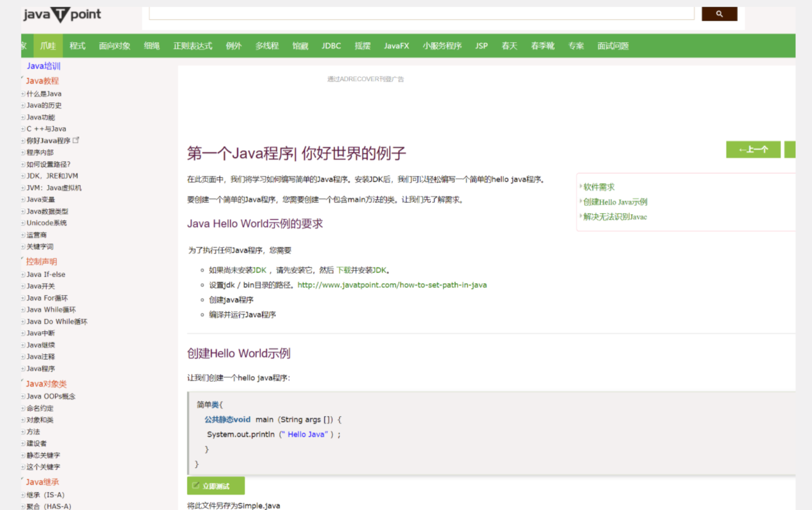Open 什么是Java in sidebar

tap(44, 94)
